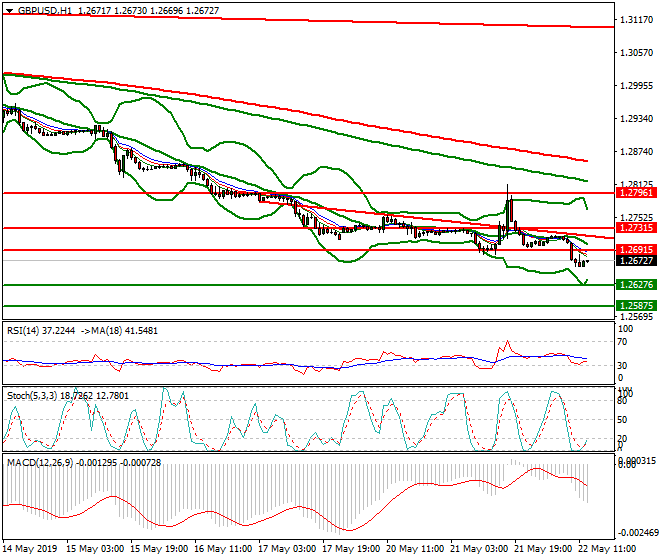Click the red 1.26915 price label

(636, 250)
